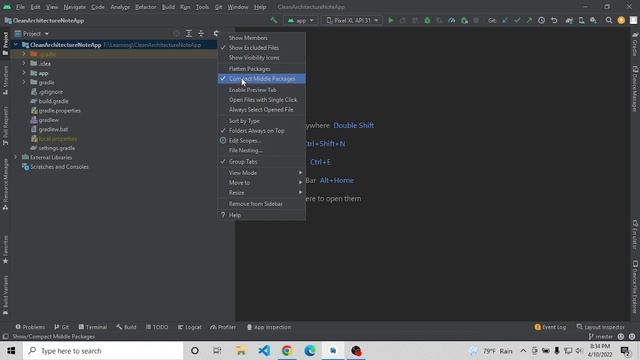The width and height of the screenshot is (640, 360).
Task: Click the Windows search box
Action: pyautogui.click(x=103, y=351)
